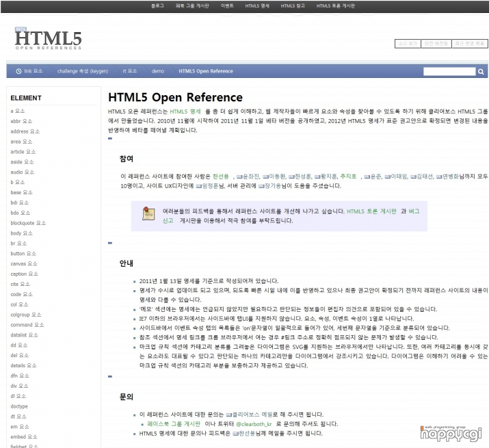Open 블로그 in top navigation
Screen dimensions: 489x448
point(157,5)
